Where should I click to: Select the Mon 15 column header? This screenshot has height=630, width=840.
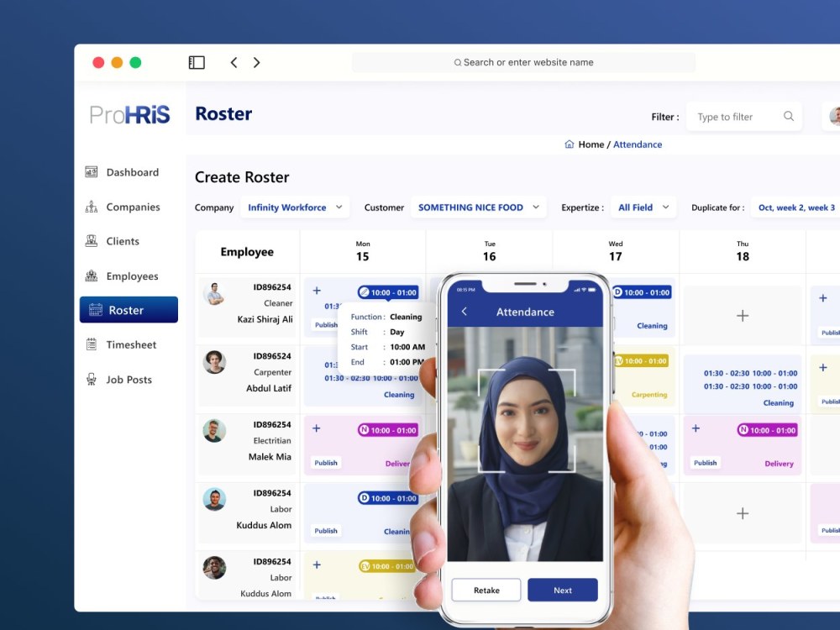[x=363, y=251]
